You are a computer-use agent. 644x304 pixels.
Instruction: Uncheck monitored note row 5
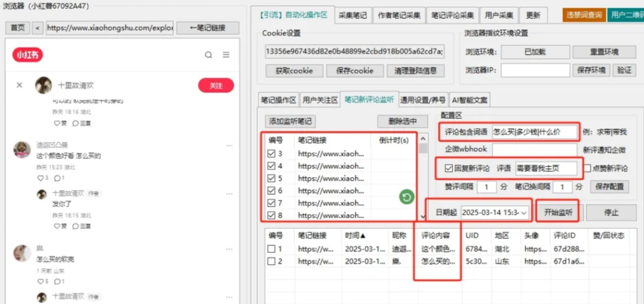click(271, 178)
